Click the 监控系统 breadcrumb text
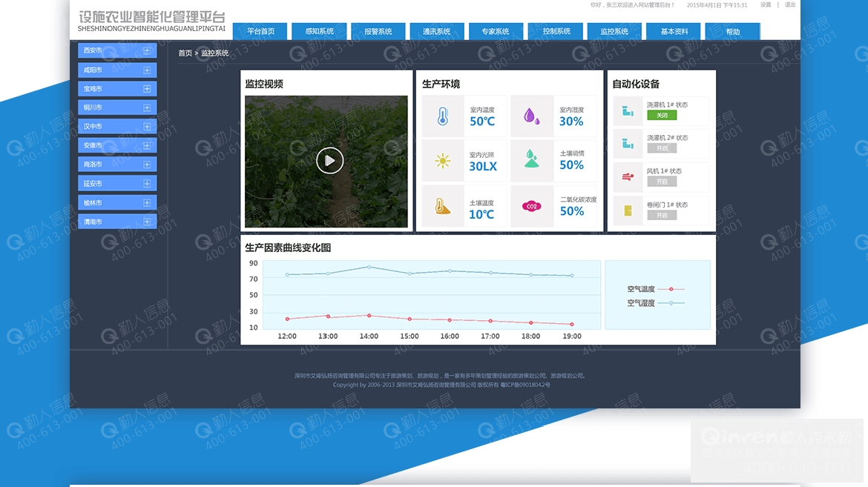The height and width of the screenshot is (487, 868). (x=215, y=53)
